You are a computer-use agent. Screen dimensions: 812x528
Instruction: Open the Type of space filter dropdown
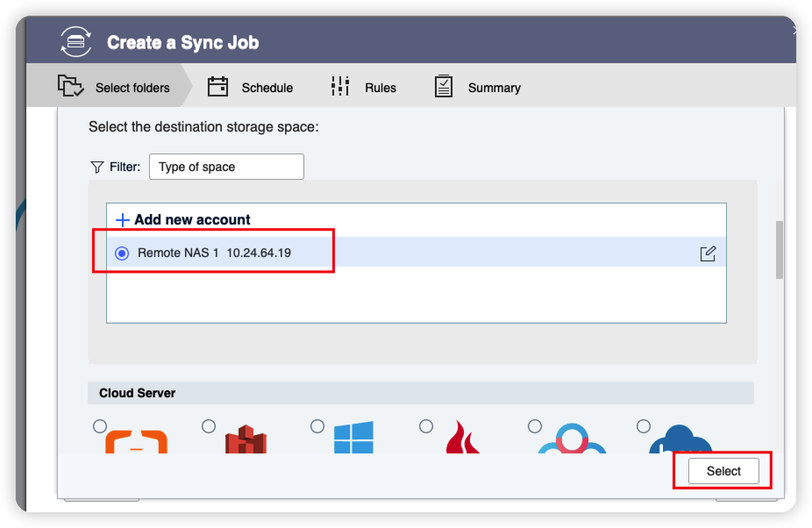[227, 166]
